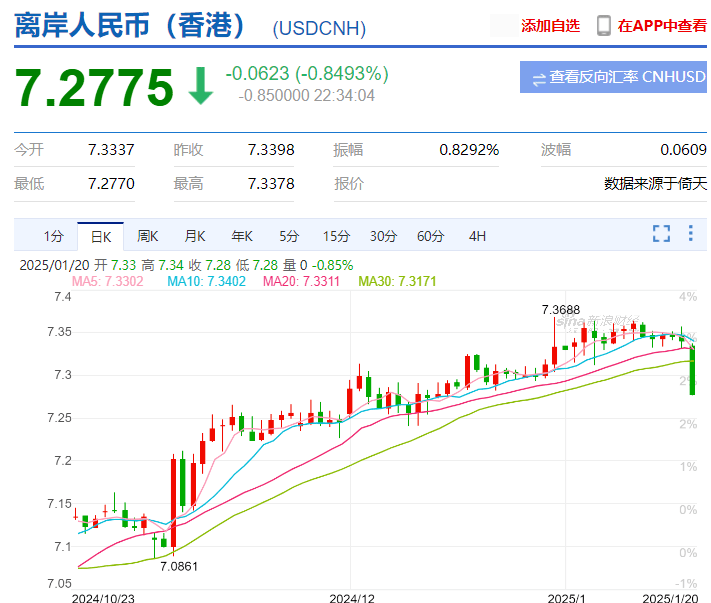The height and width of the screenshot is (603, 711).
Task: Click the fullscreen chart icon
Action: pyautogui.click(x=661, y=233)
